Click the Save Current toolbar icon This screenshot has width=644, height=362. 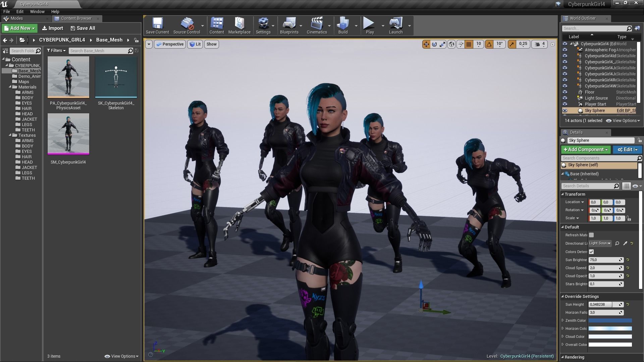(x=157, y=26)
